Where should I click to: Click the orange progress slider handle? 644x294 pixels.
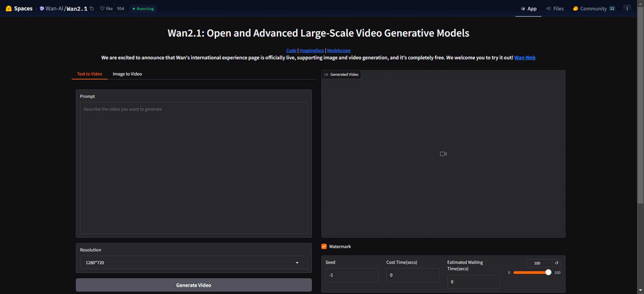tap(548, 273)
